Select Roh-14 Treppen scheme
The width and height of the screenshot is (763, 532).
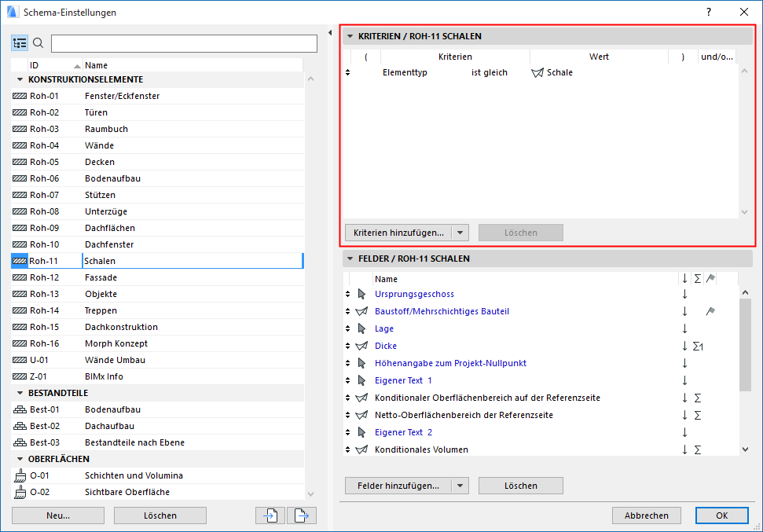pyautogui.click(x=157, y=310)
